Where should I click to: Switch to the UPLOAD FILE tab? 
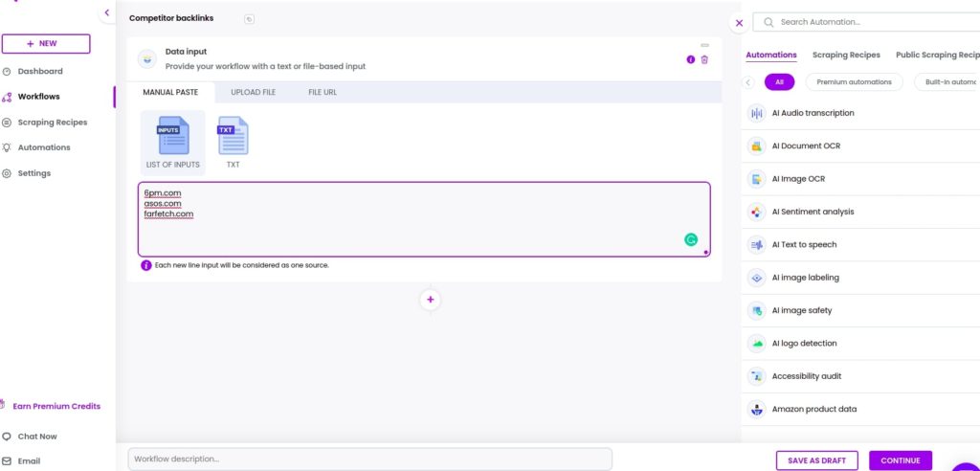coord(253,92)
